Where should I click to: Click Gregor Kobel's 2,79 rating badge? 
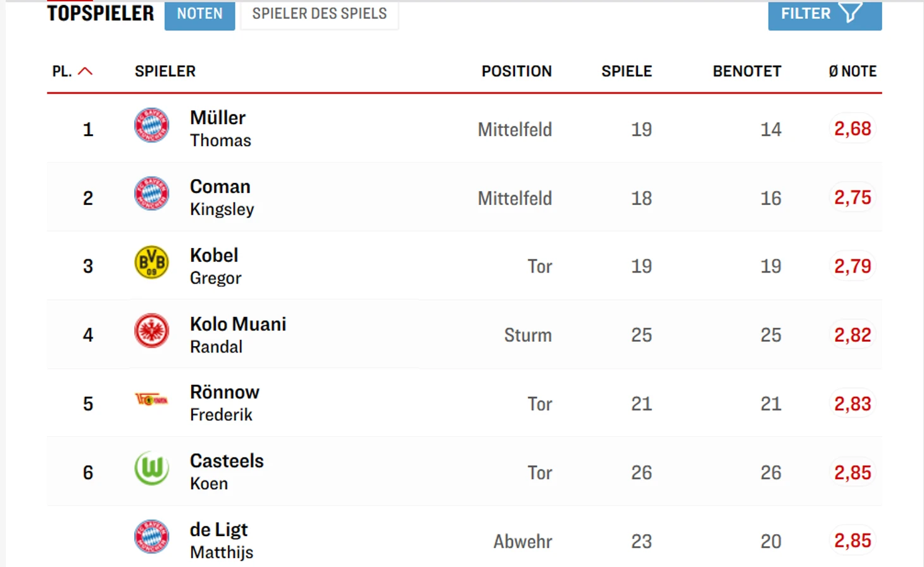(852, 266)
